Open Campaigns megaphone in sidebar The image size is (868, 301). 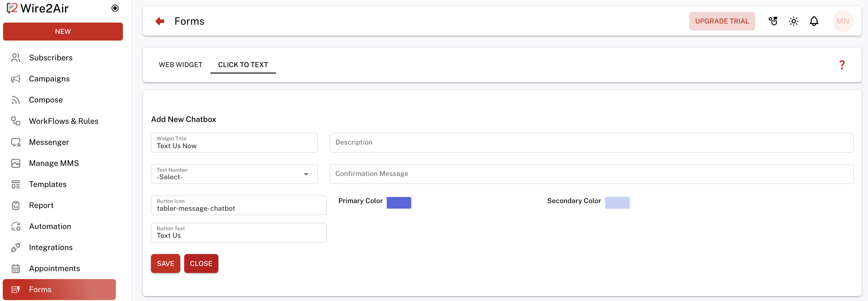16,79
